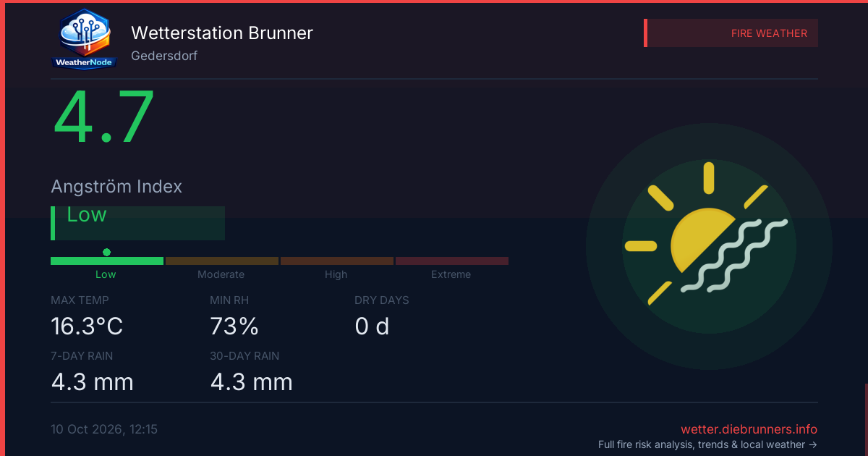Click the 4.3 mm value under 7-DAY RAIN
This screenshot has width=868, height=456.
[93, 381]
